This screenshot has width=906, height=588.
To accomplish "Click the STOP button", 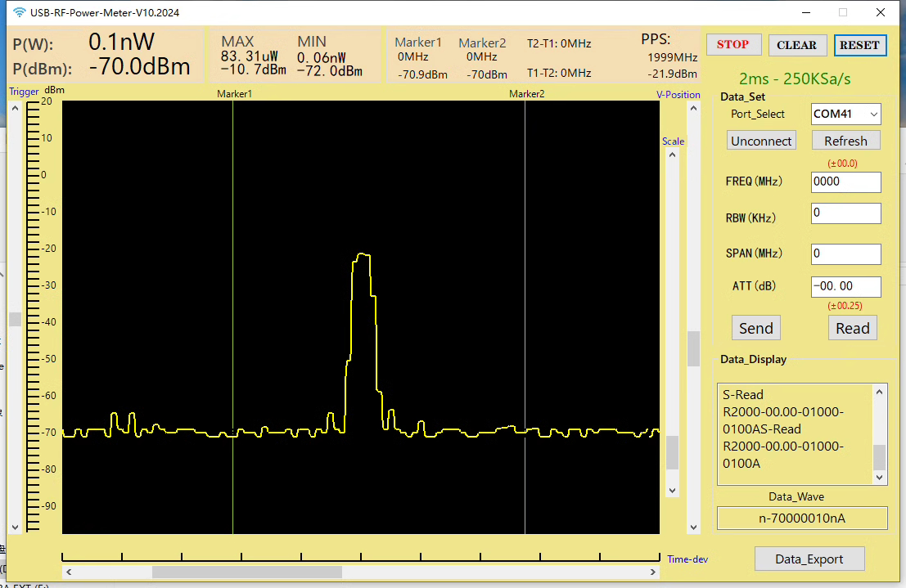I will pos(733,44).
